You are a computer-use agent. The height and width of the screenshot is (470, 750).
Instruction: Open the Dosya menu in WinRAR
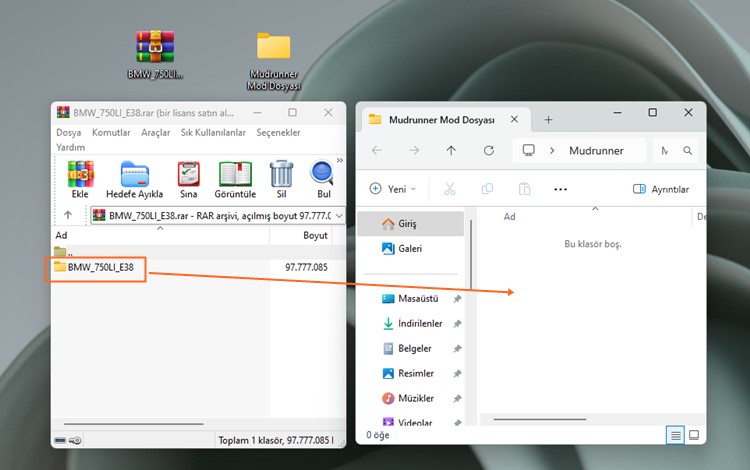68,132
